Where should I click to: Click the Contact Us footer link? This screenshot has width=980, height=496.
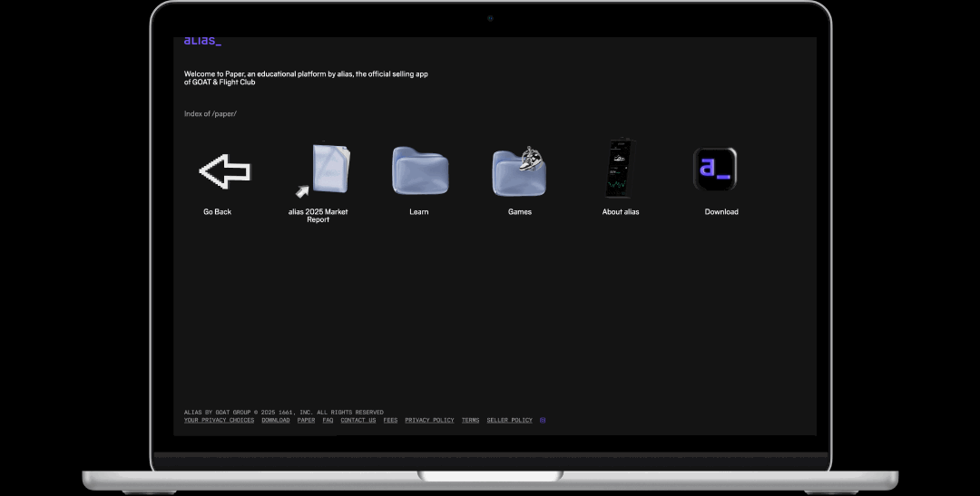pos(358,421)
